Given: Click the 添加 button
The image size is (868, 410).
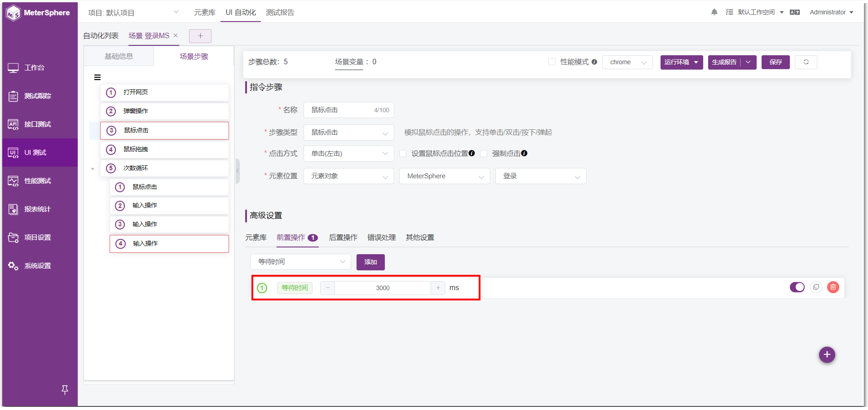Looking at the screenshot, I should pyautogui.click(x=370, y=262).
